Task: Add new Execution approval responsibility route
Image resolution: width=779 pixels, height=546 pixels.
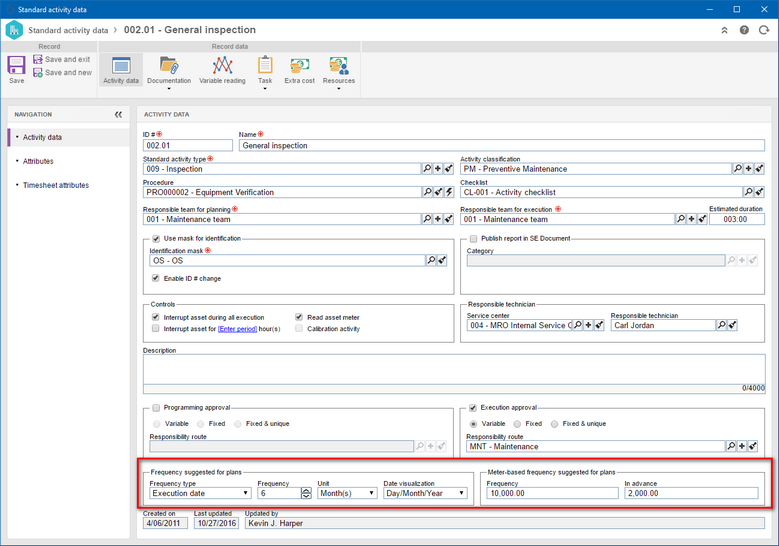Action: (742, 446)
